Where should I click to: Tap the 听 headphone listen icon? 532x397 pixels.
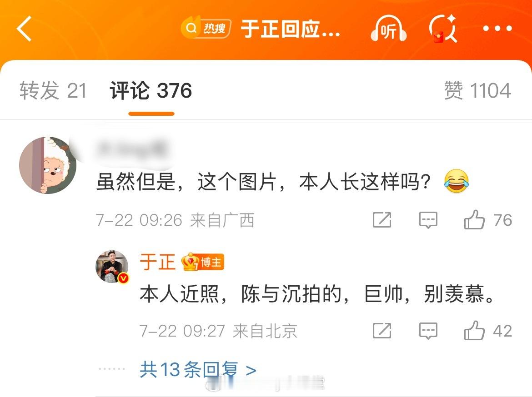coord(388,29)
